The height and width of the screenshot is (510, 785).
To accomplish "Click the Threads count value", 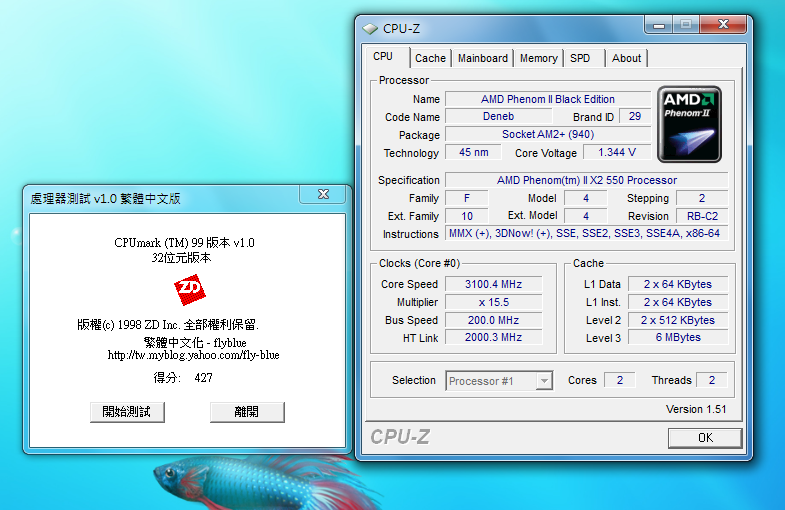I will [711, 380].
